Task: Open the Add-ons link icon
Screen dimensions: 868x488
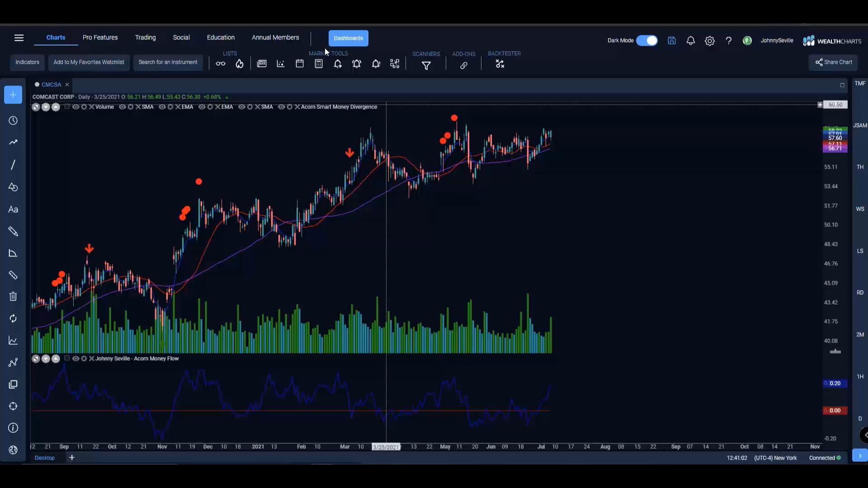Action: point(464,66)
